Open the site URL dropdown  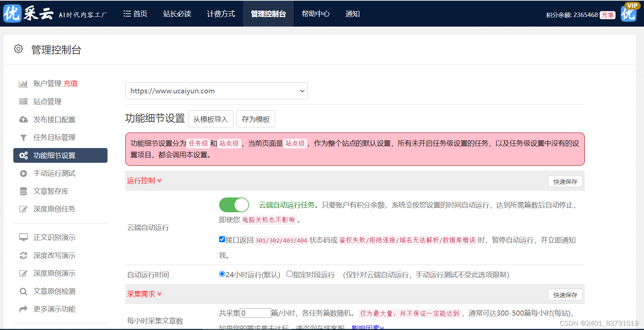(x=217, y=91)
